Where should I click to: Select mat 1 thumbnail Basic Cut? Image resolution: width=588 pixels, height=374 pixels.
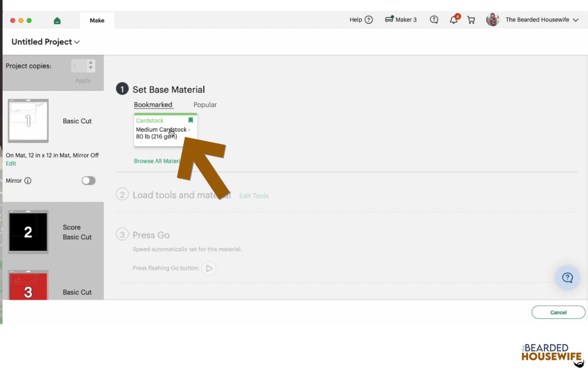tap(28, 121)
